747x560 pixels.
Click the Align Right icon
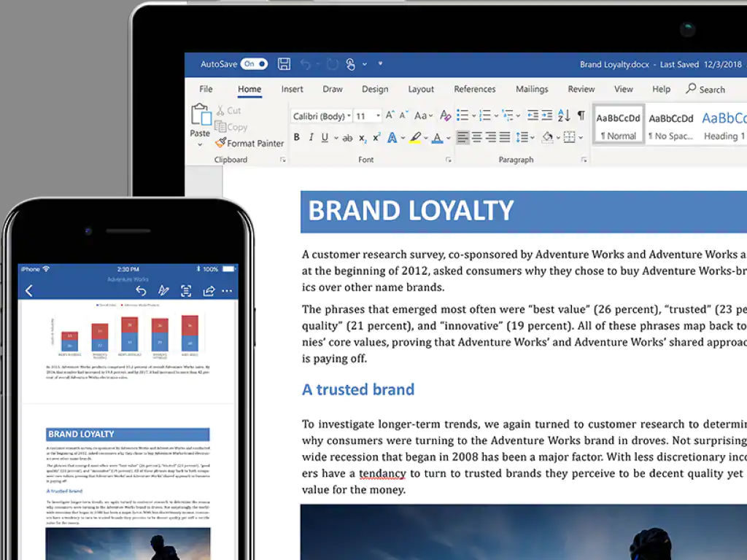pyautogui.click(x=491, y=138)
